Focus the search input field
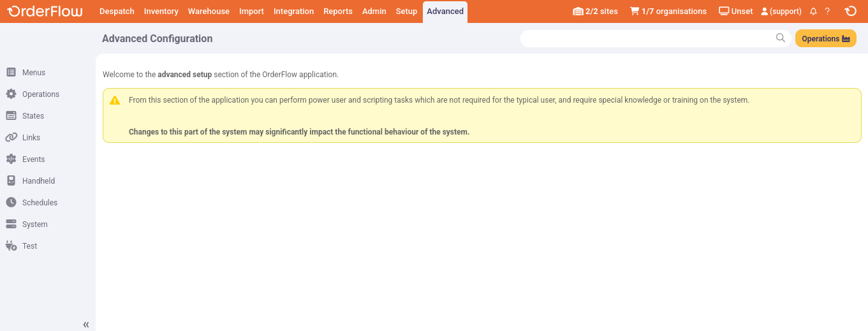The image size is (868, 331). pyautogui.click(x=644, y=38)
